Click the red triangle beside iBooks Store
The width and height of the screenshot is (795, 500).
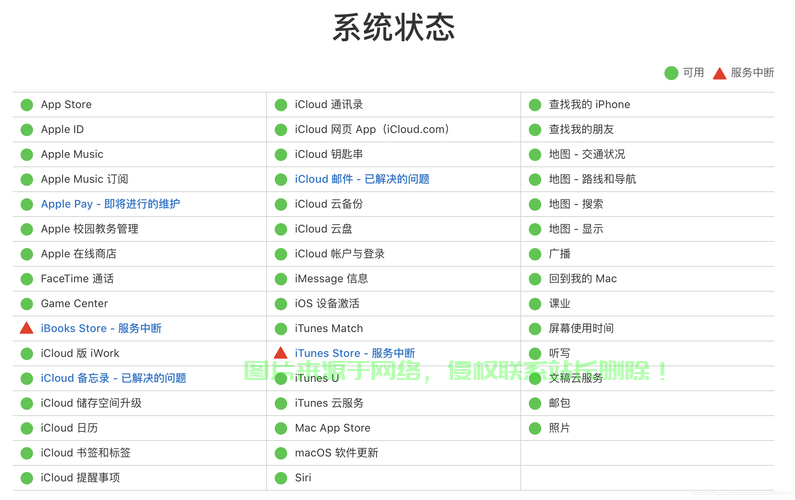click(x=26, y=328)
